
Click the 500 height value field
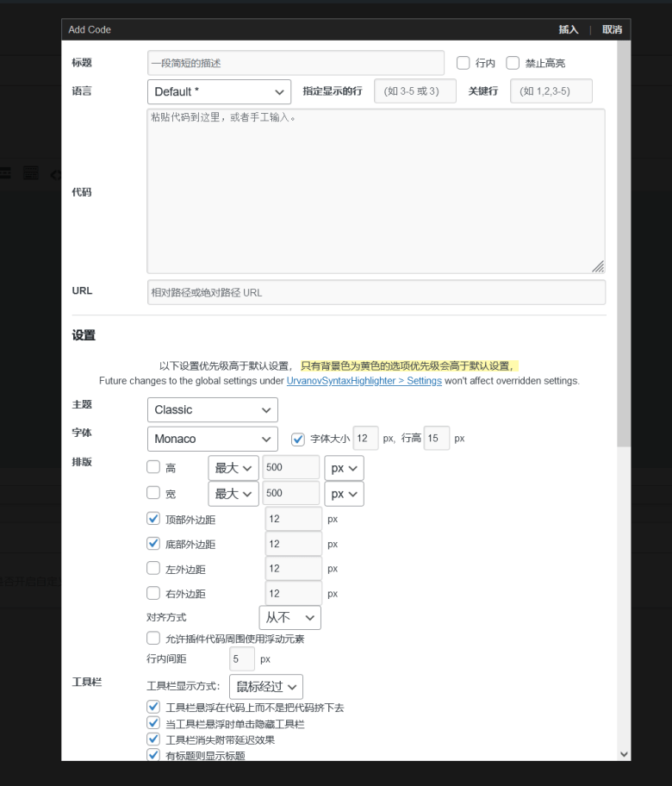tap(290, 468)
